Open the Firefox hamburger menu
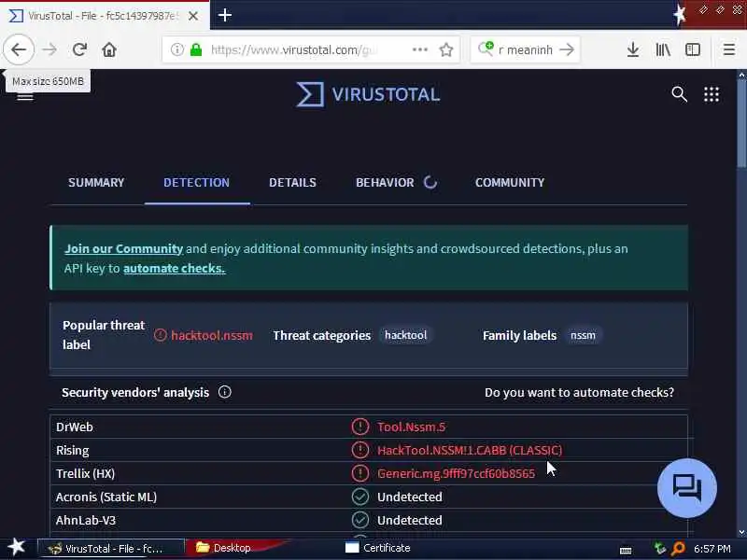747x560 pixels. pyautogui.click(x=729, y=49)
